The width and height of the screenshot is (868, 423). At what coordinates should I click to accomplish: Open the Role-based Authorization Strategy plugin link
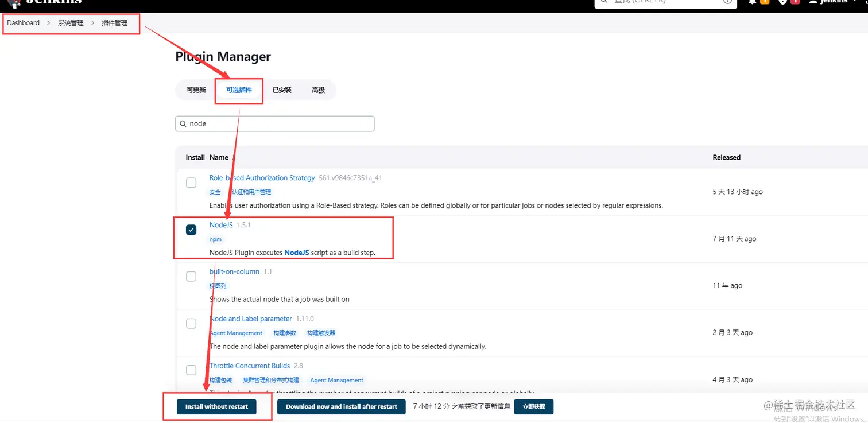pos(262,178)
